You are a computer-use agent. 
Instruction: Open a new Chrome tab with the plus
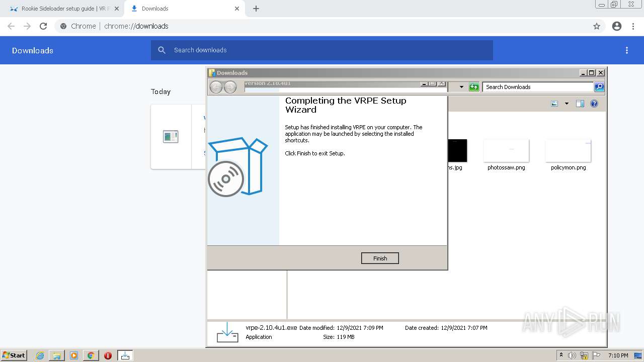tap(256, 9)
